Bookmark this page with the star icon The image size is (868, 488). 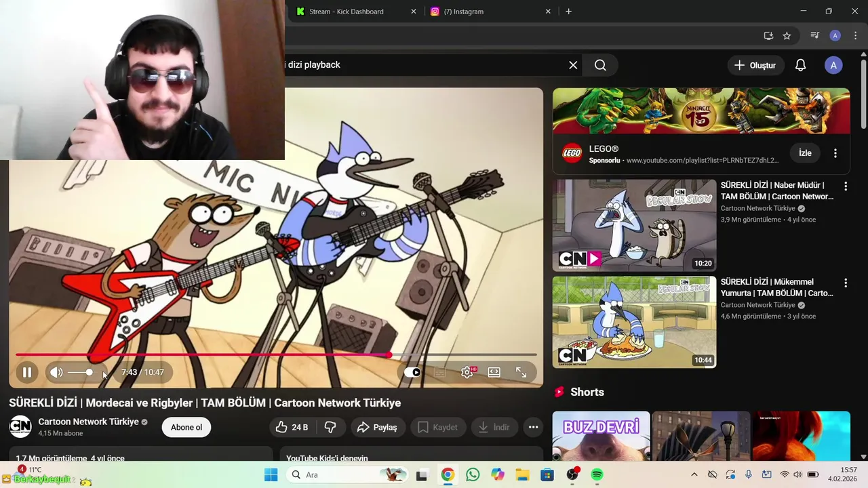click(x=787, y=36)
